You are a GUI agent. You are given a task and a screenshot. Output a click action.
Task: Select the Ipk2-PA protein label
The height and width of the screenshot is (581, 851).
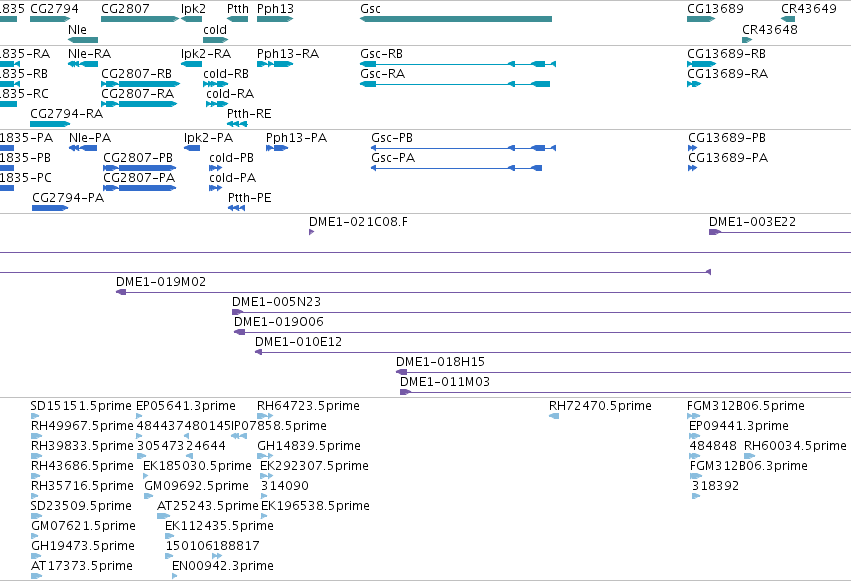pyautogui.click(x=208, y=138)
